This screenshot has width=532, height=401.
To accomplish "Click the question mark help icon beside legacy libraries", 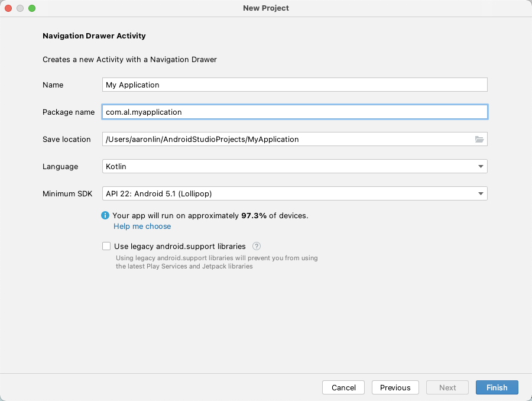I will coord(257,246).
